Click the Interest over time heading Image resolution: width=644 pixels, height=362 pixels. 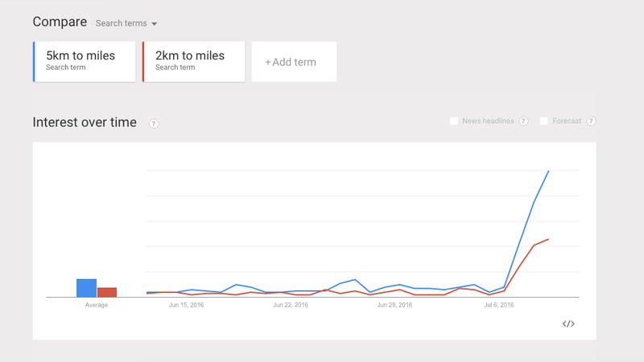click(85, 122)
